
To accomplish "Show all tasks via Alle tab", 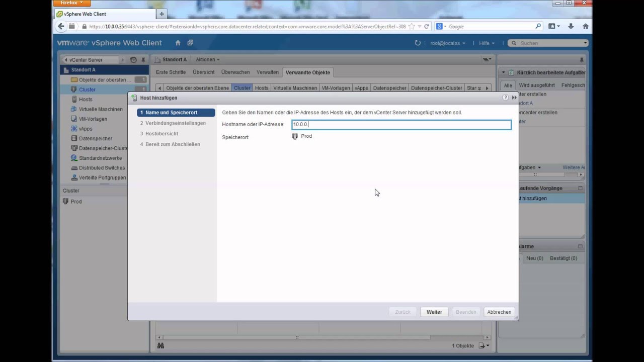I will point(508,85).
